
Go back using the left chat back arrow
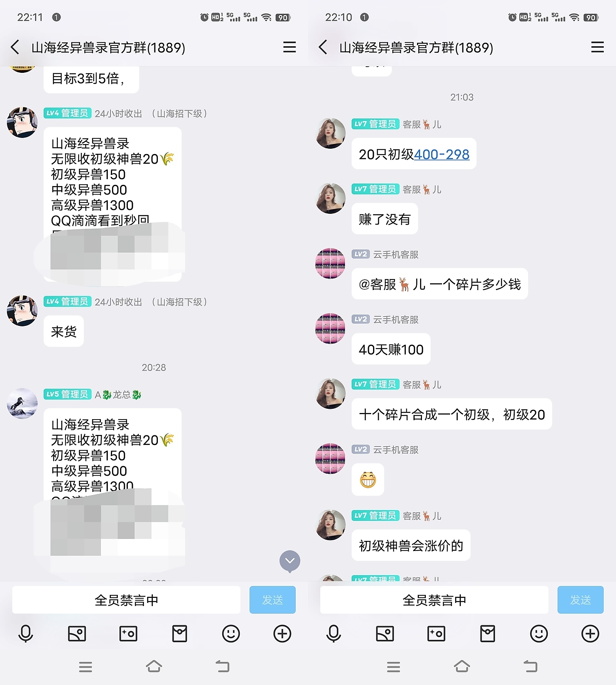(15, 47)
